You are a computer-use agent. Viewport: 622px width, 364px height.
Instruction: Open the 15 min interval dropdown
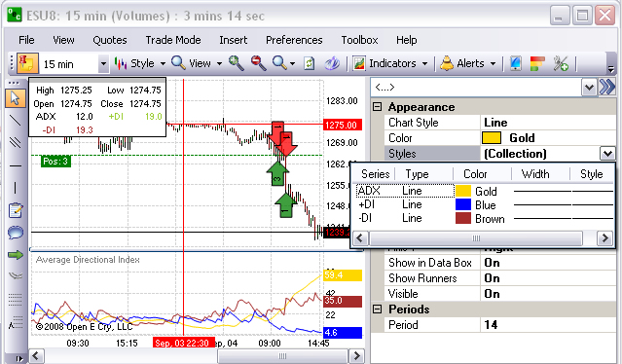pyautogui.click(x=103, y=64)
